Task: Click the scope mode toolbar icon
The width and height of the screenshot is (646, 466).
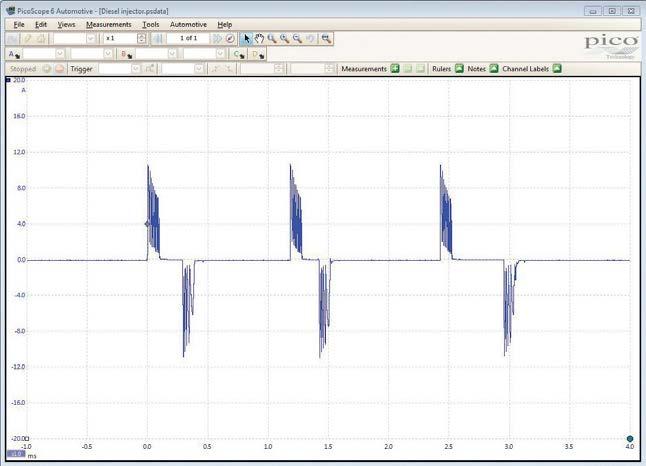Action: coord(13,39)
